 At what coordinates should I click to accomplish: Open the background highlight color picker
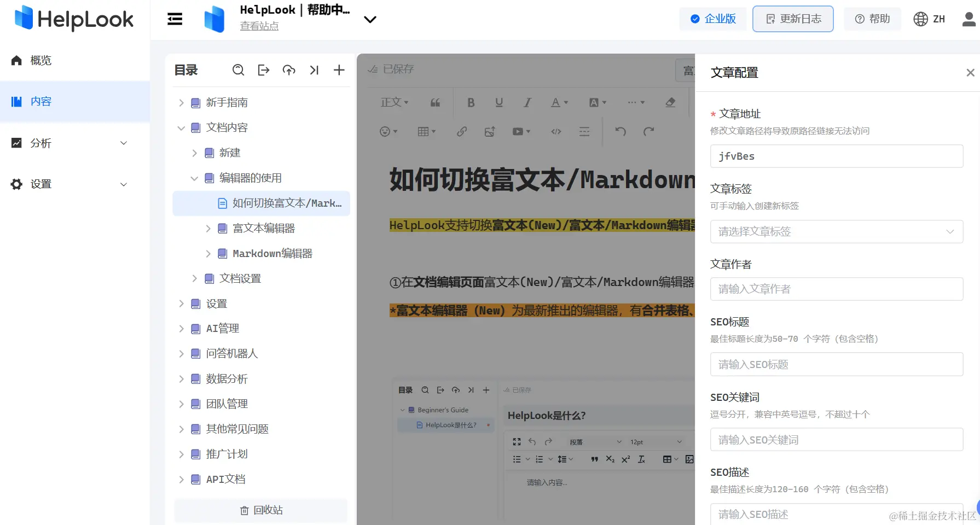pyautogui.click(x=598, y=102)
